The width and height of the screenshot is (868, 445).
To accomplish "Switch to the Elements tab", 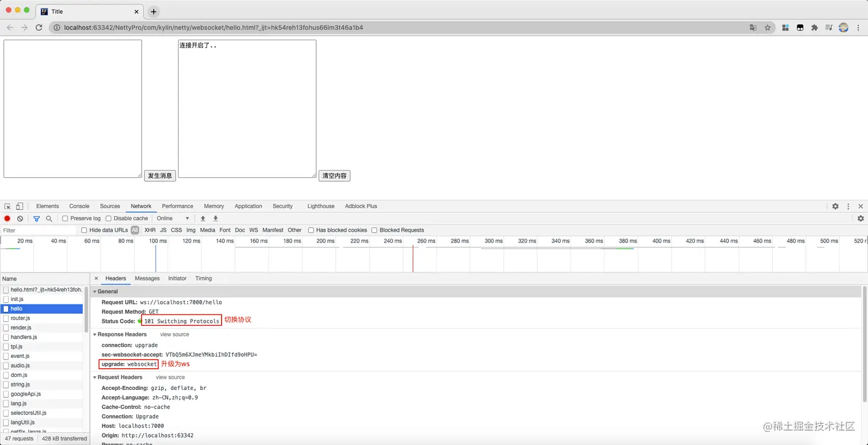I will point(48,206).
